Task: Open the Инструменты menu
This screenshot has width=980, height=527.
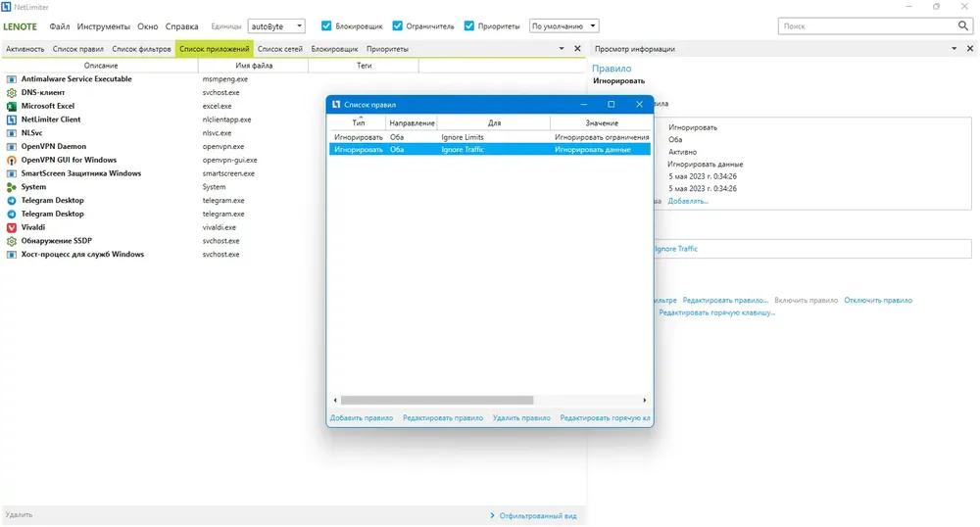Action: point(104,26)
